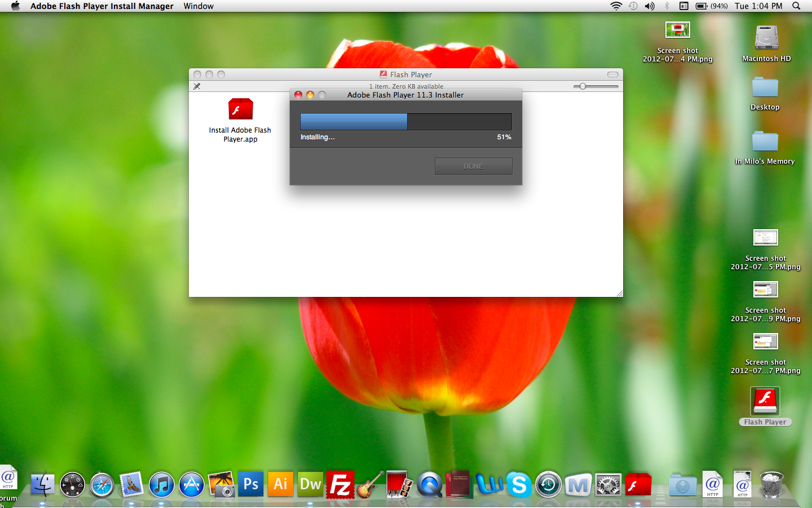
Task: Open Mail from the dock
Action: (x=132, y=484)
